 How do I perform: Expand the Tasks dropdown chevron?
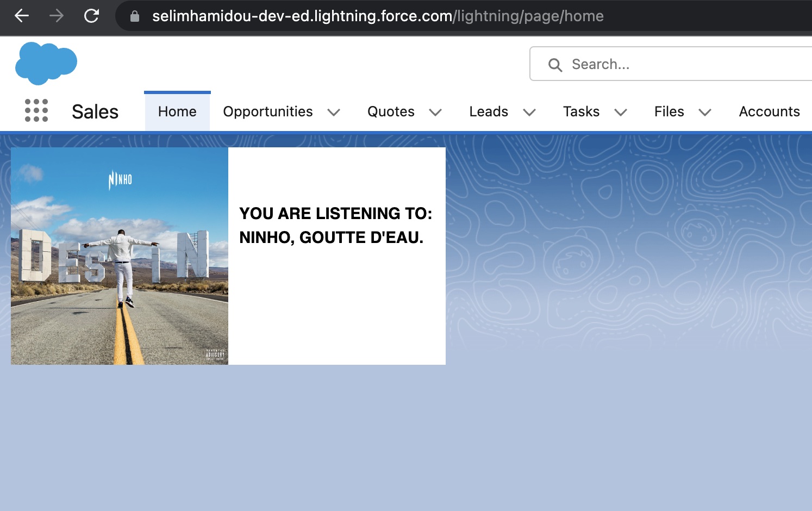[621, 112]
